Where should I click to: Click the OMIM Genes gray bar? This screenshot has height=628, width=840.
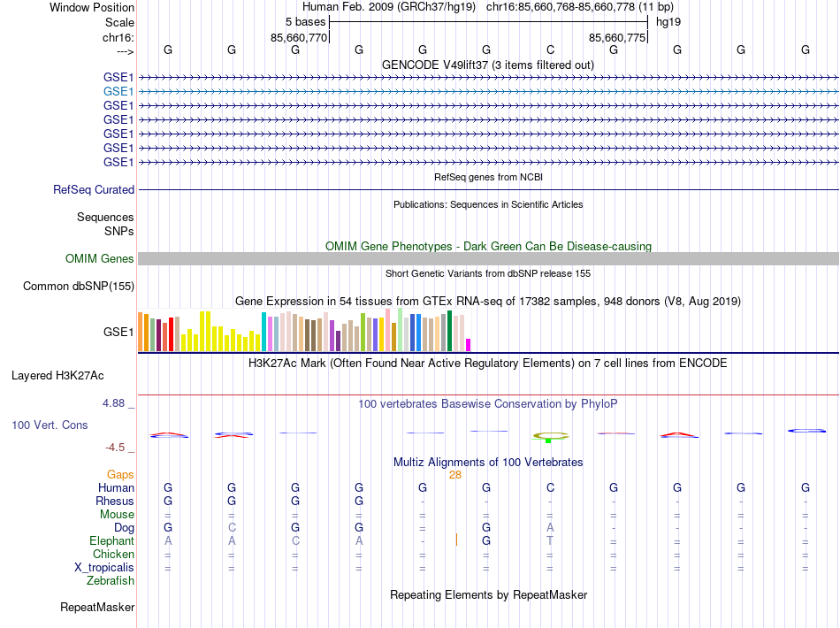[x=488, y=259]
